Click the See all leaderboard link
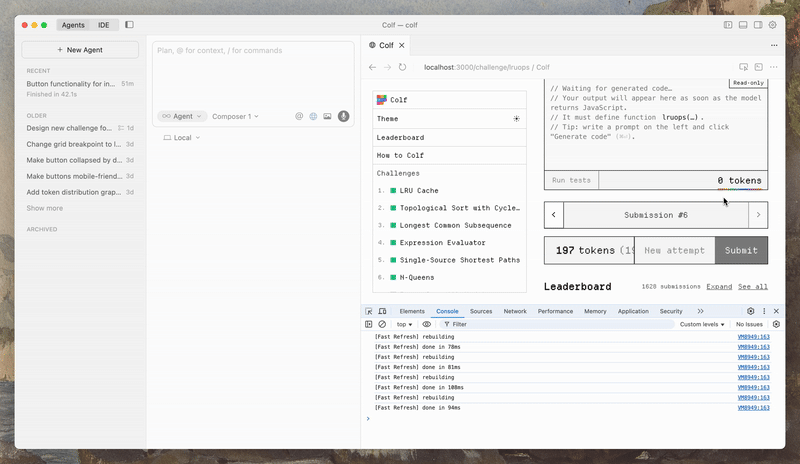Viewport: 800px width, 464px height. 753,287
